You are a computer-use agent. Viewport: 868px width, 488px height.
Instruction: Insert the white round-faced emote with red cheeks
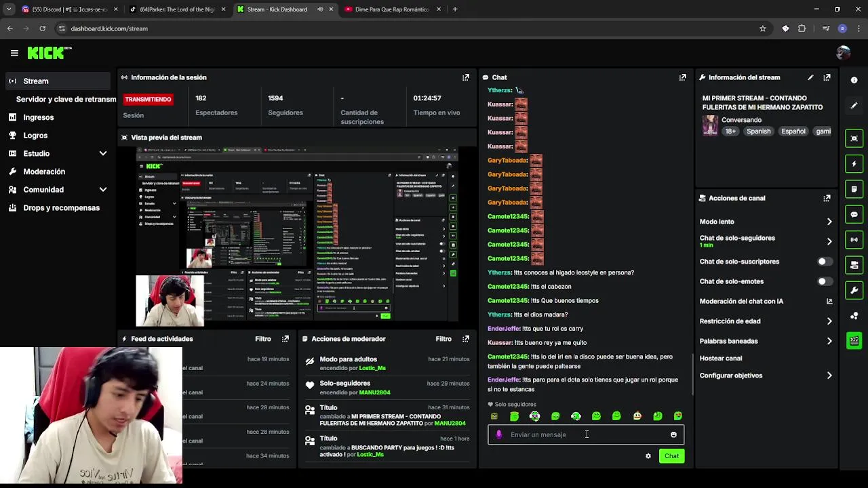pyautogui.click(x=637, y=416)
